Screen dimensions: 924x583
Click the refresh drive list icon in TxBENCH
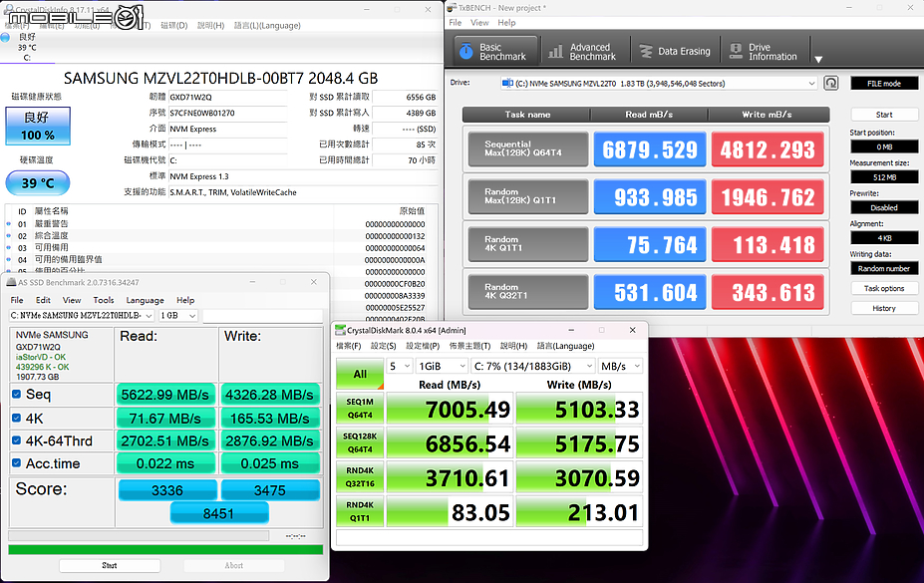coord(831,83)
